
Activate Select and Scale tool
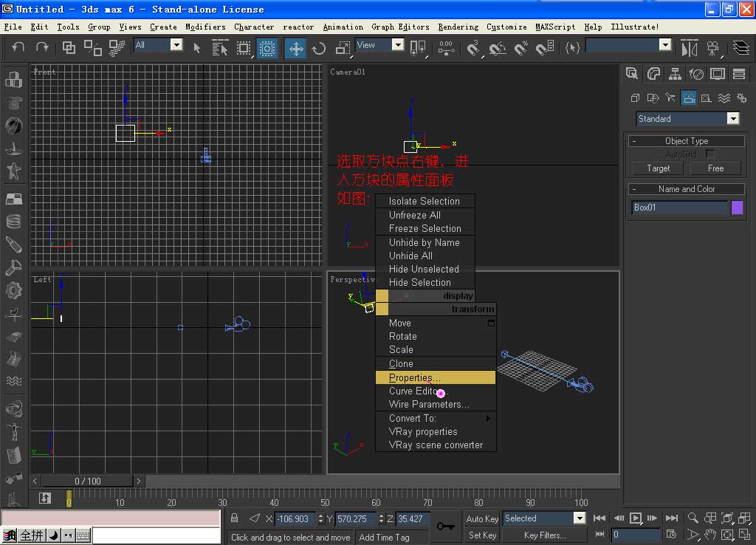click(343, 48)
